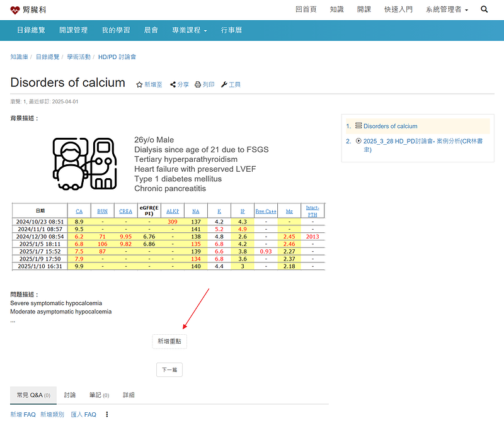
Task: Click the 新增重點 button
Action: coord(169,341)
